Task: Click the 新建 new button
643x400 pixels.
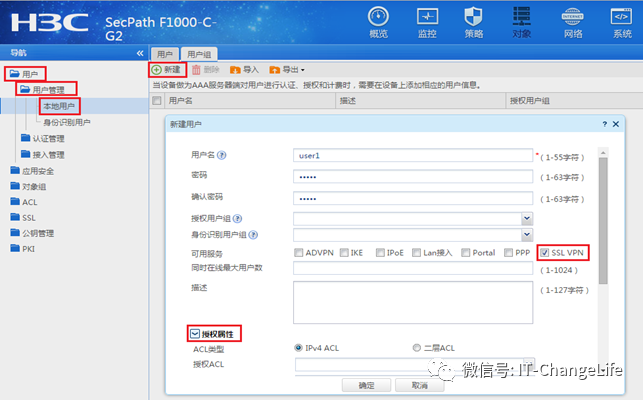Action: [x=166, y=70]
